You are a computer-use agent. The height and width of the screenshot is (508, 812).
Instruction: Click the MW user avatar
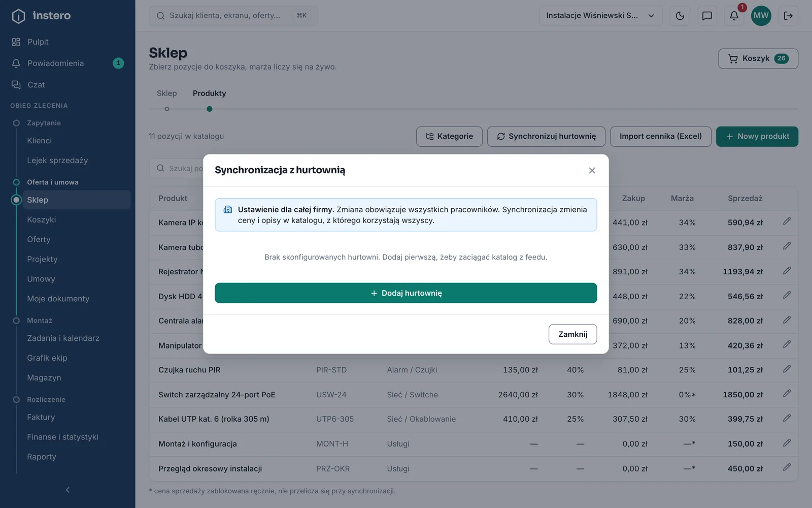pos(761,16)
